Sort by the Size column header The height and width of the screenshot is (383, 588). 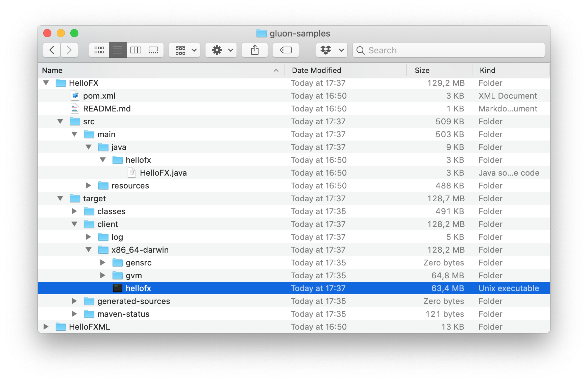(x=439, y=70)
